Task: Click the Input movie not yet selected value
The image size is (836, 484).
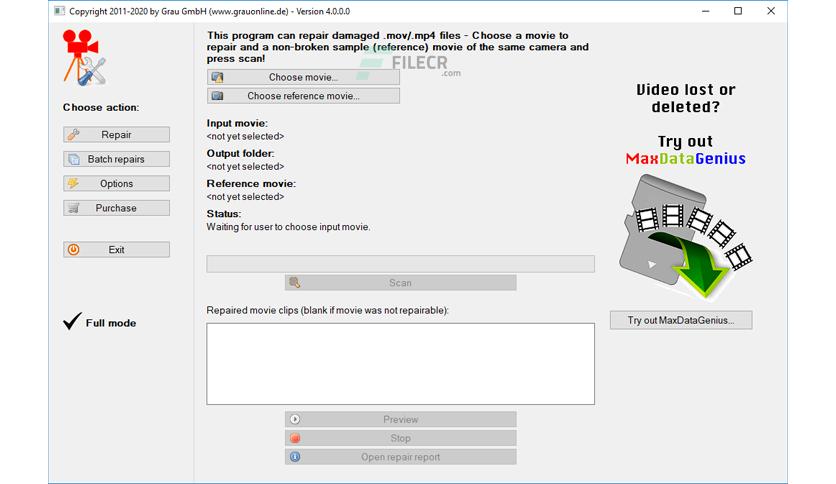Action: click(245, 136)
